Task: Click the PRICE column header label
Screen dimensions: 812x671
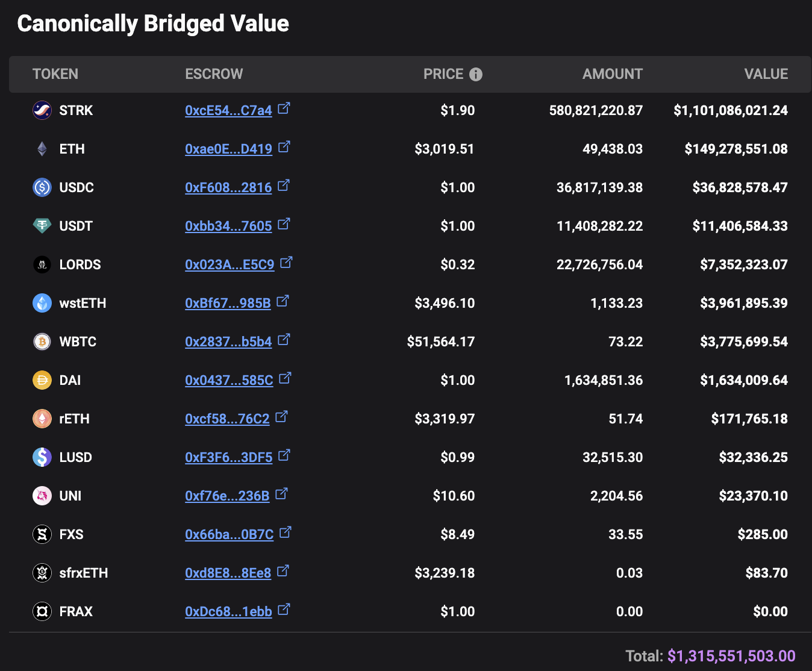Action: [443, 74]
